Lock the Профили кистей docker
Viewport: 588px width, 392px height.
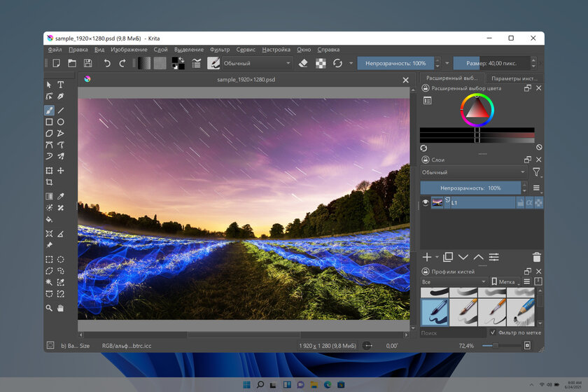pos(426,271)
